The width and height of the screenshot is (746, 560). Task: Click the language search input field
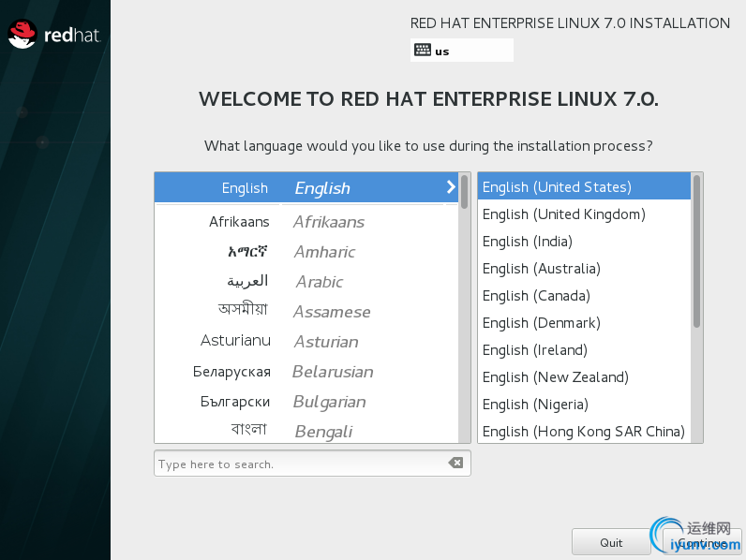click(298, 464)
